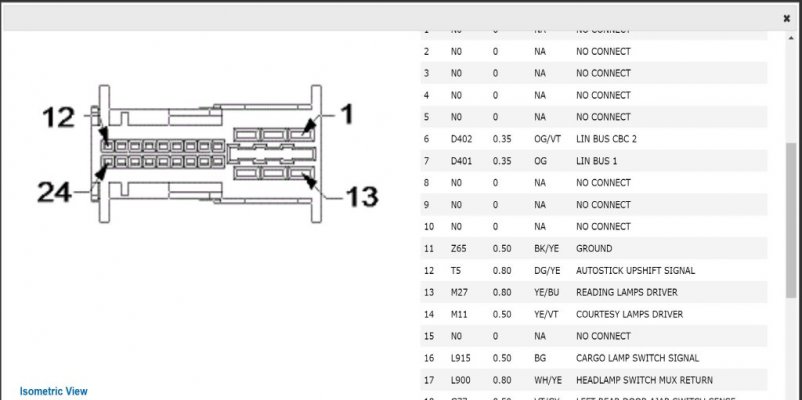Click wire color YE/BU in row 13
This screenshot has height=400, width=802.
547,293
